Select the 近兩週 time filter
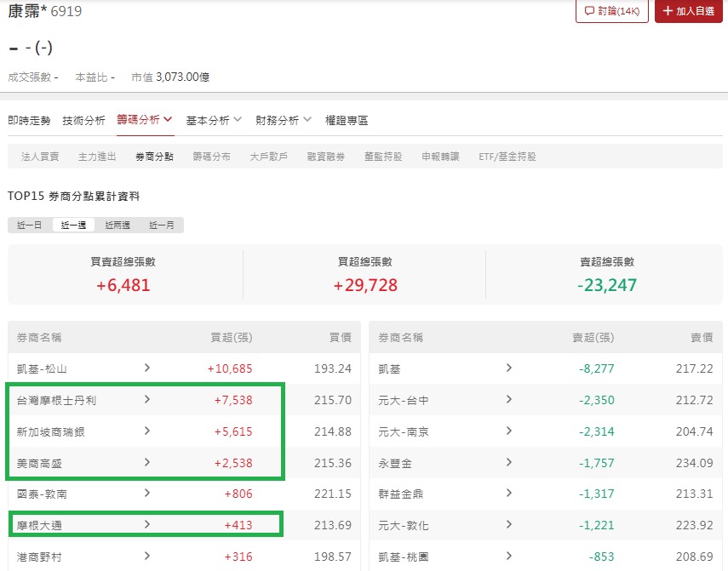The width and height of the screenshot is (728, 571). [x=117, y=225]
